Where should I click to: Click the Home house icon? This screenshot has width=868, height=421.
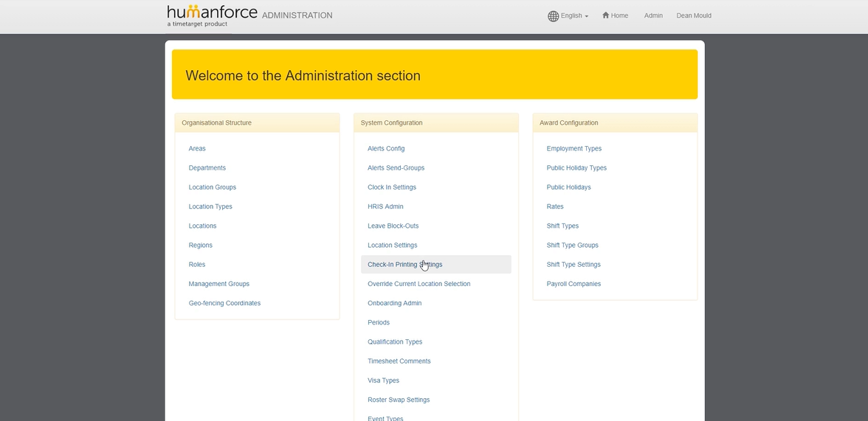tap(605, 15)
